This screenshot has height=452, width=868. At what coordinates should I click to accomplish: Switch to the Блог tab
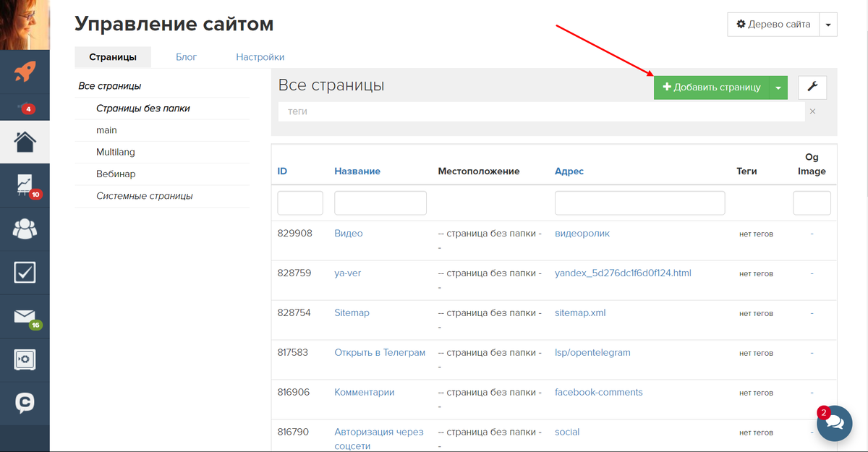click(186, 56)
